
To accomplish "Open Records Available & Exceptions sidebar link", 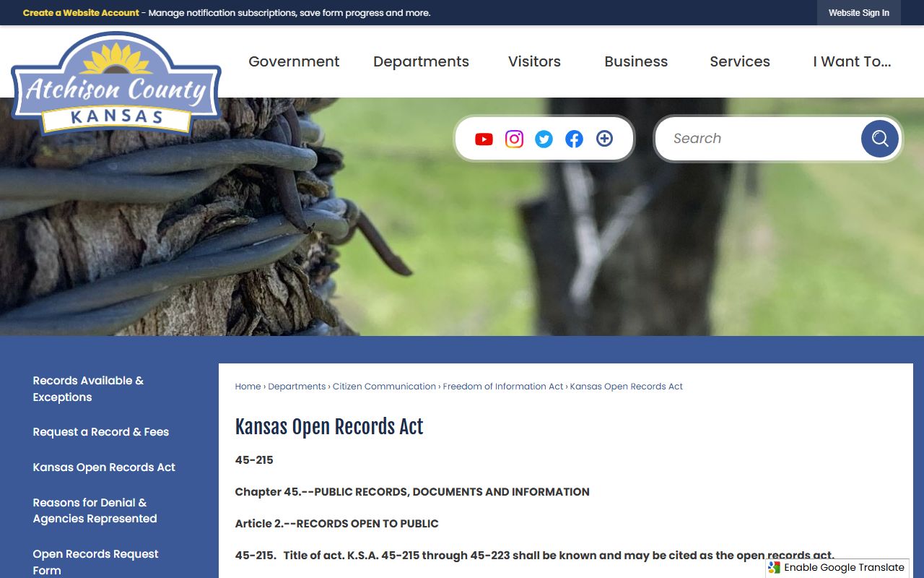I will tap(88, 389).
